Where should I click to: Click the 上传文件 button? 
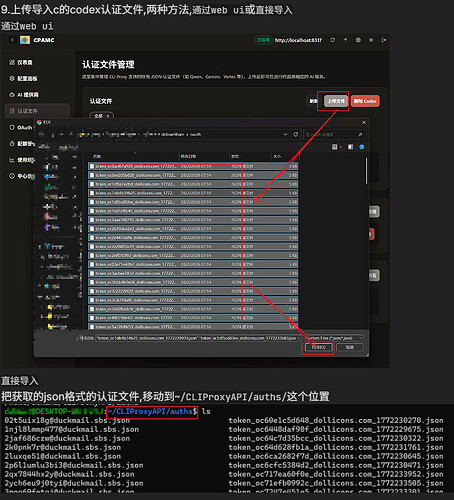336,101
